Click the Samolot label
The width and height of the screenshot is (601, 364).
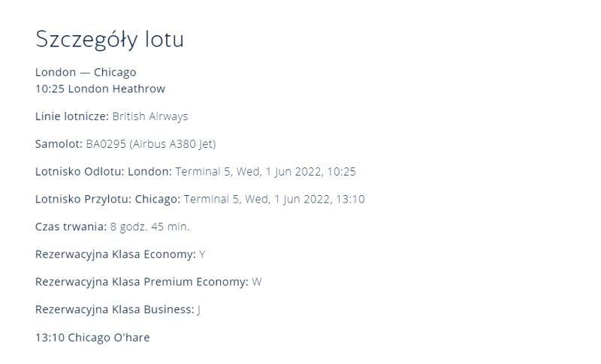(59, 144)
